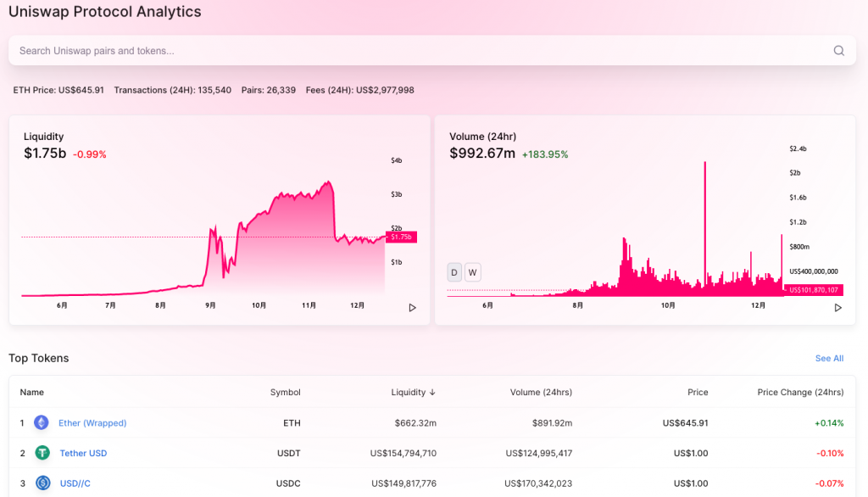Play the Volume chart animation arrow

[x=838, y=308]
